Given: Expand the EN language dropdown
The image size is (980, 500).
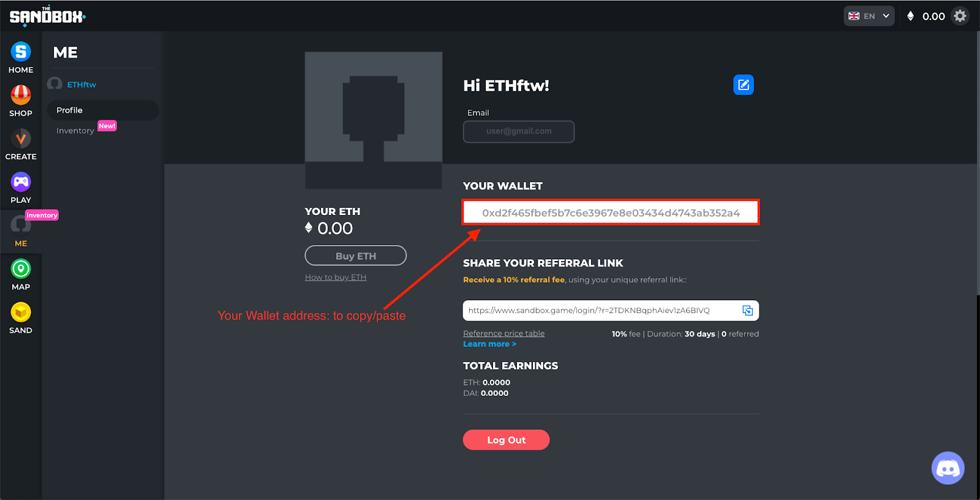Looking at the screenshot, I should click(x=869, y=16).
